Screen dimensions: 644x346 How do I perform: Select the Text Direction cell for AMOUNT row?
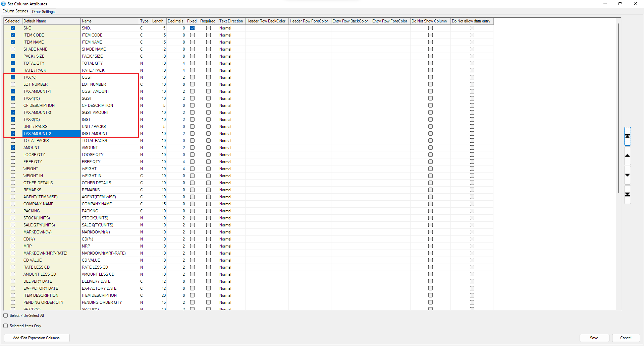tap(231, 148)
